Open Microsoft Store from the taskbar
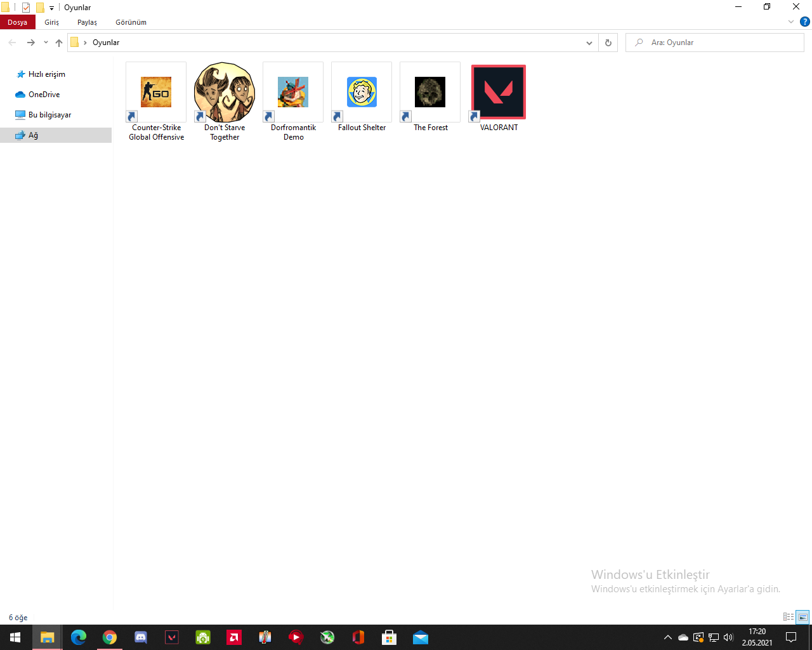 (390, 637)
